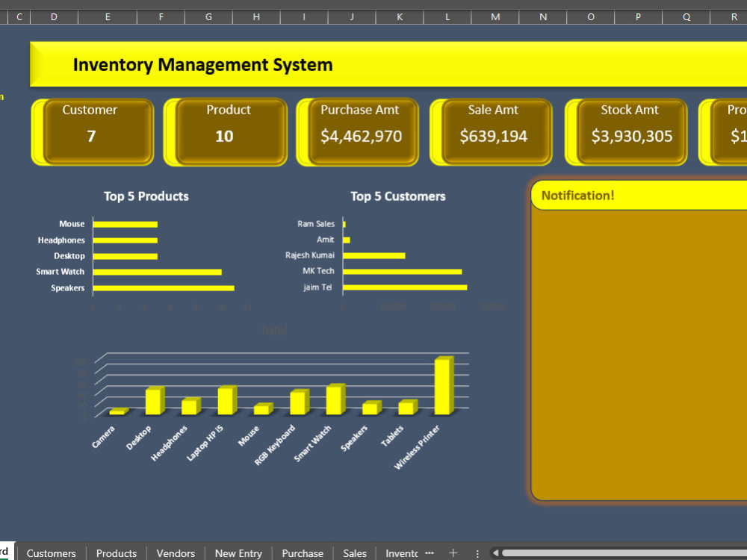
Task: Click the Desktop bar in Top 5 Products
Action: (125, 256)
